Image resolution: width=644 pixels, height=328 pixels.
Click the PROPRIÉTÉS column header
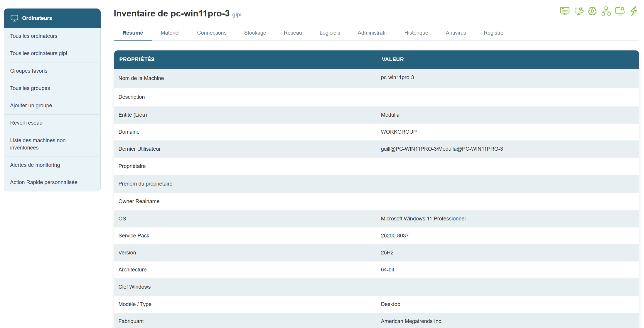click(137, 60)
